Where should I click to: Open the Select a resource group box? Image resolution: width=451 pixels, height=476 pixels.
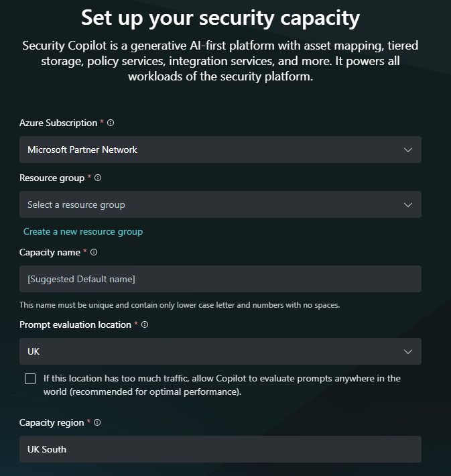220,204
